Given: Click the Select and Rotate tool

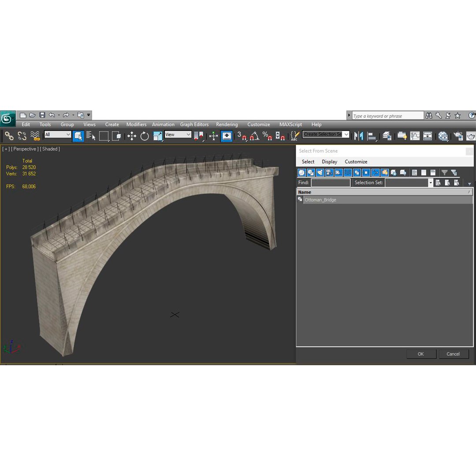Looking at the screenshot, I should pyautogui.click(x=145, y=136).
